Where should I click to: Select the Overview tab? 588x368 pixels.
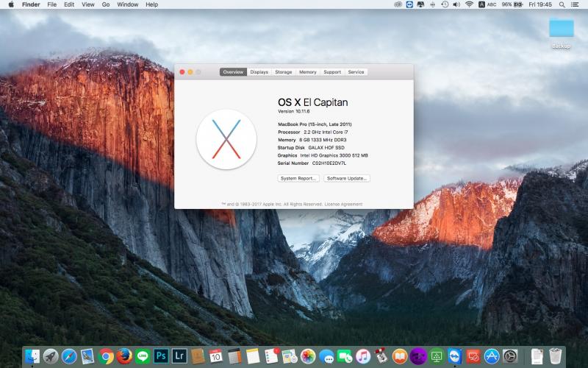tap(233, 71)
